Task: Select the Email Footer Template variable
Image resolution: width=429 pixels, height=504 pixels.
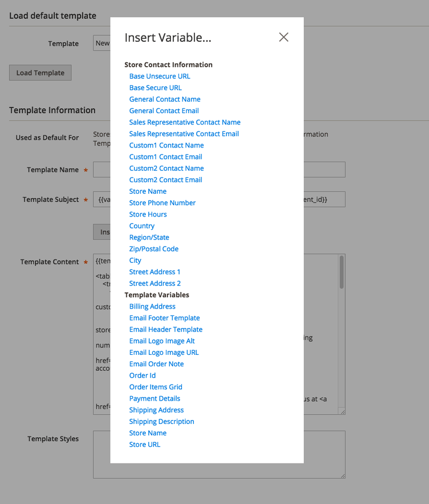Action: coord(164,318)
